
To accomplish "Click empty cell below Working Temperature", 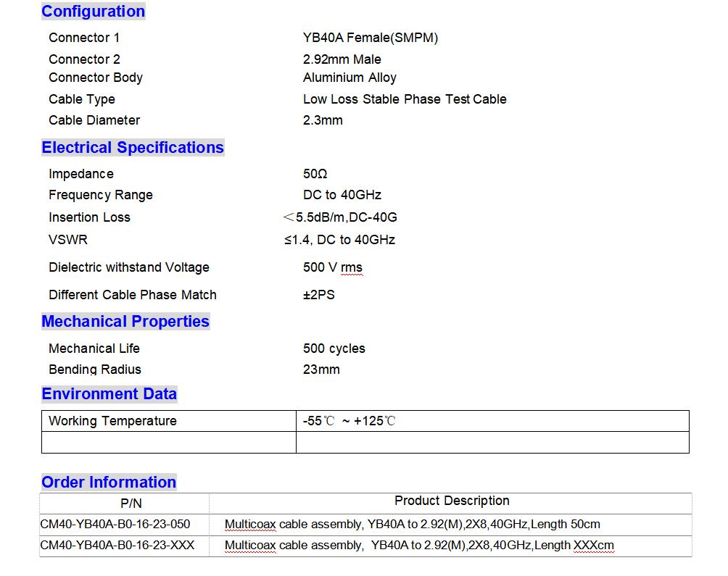I will 169,443.
